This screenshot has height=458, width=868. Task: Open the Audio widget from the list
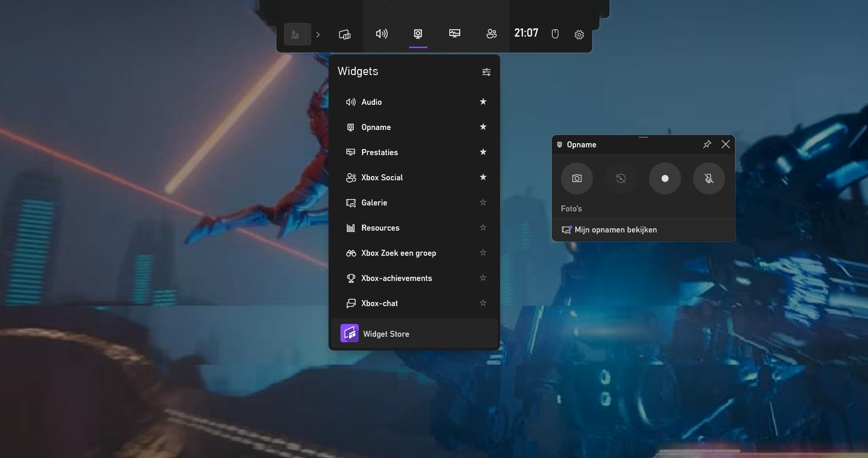414,102
